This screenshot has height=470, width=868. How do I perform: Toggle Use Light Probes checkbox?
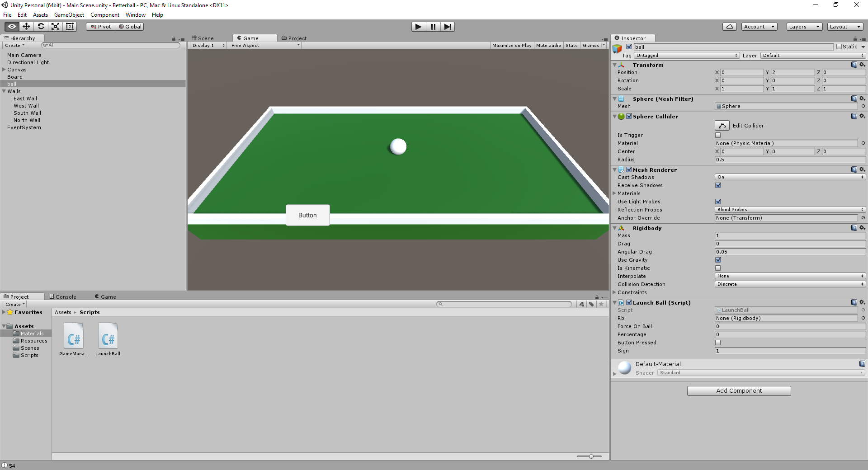(x=718, y=202)
